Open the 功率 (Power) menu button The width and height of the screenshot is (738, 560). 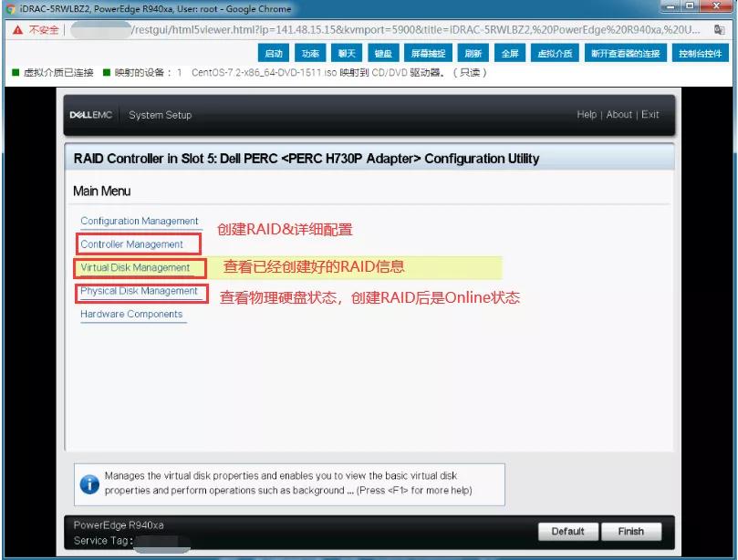(x=310, y=53)
